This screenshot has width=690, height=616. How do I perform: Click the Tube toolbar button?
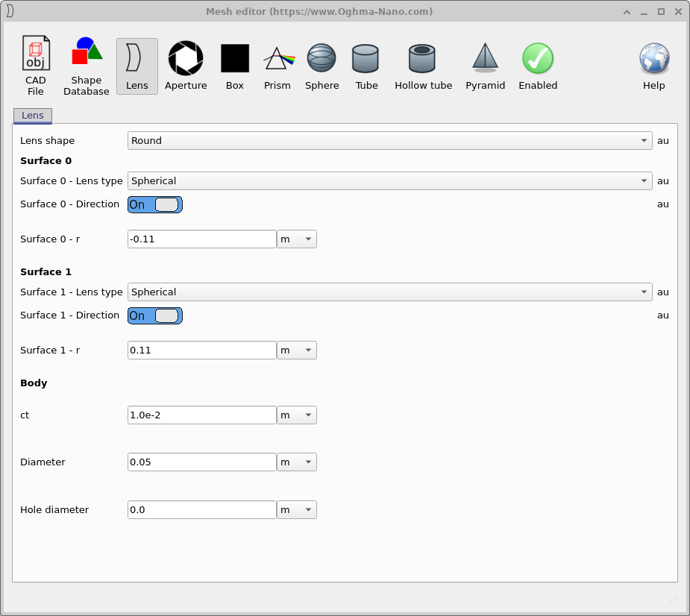click(366, 58)
